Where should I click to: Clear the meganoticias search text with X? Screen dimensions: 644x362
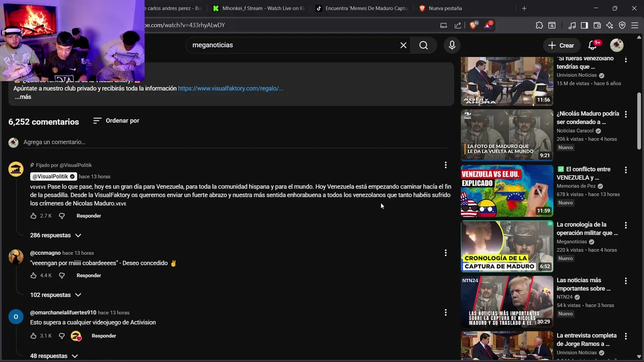(404, 45)
